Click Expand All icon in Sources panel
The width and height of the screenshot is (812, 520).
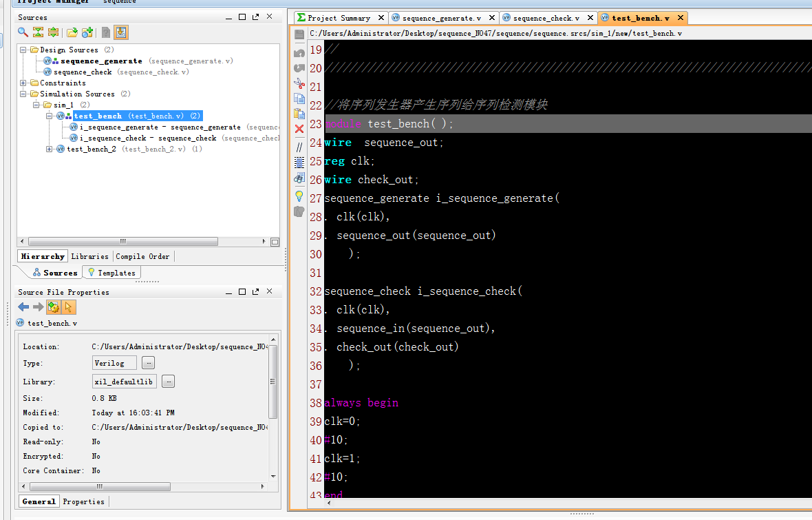click(53, 32)
